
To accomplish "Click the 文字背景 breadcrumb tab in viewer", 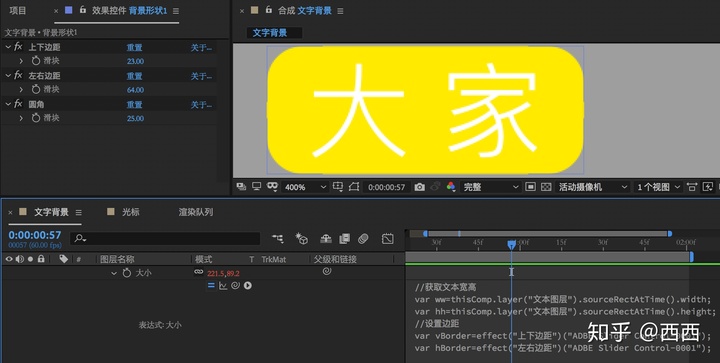I will [x=270, y=33].
